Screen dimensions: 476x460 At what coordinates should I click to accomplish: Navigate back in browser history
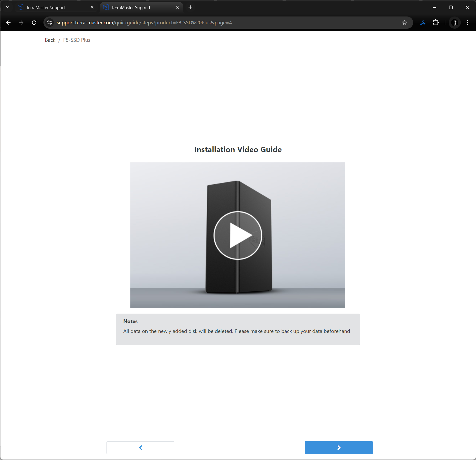pos(9,23)
